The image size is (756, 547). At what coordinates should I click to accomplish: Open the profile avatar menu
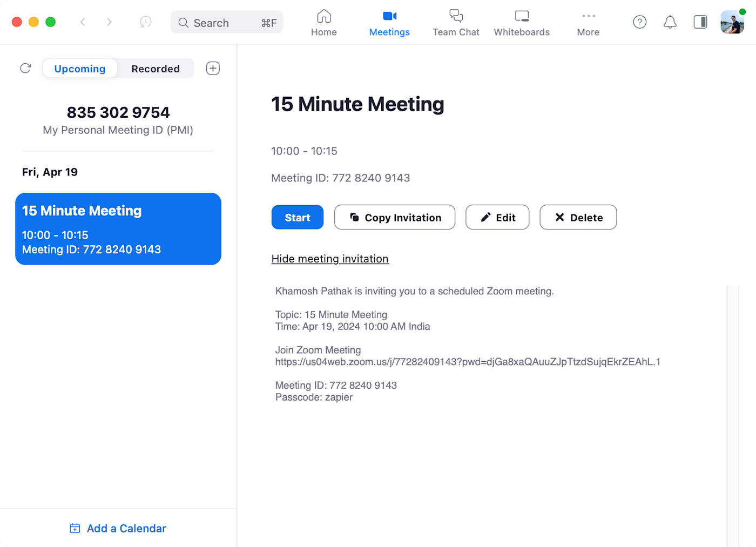pos(733,22)
